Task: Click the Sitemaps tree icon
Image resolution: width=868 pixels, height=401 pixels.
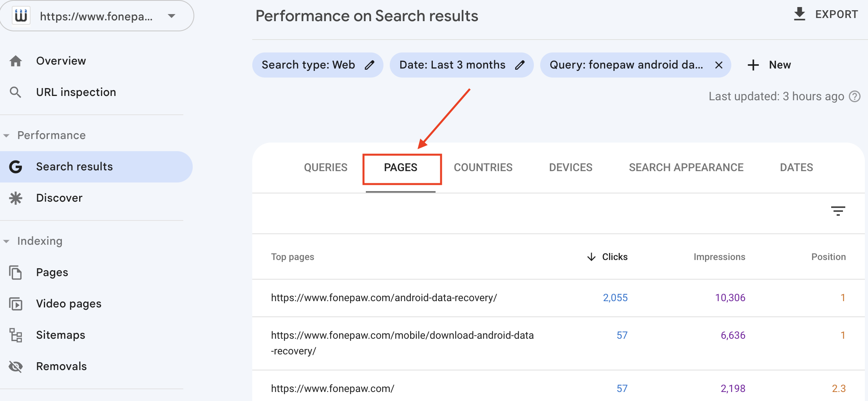Action: tap(16, 335)
